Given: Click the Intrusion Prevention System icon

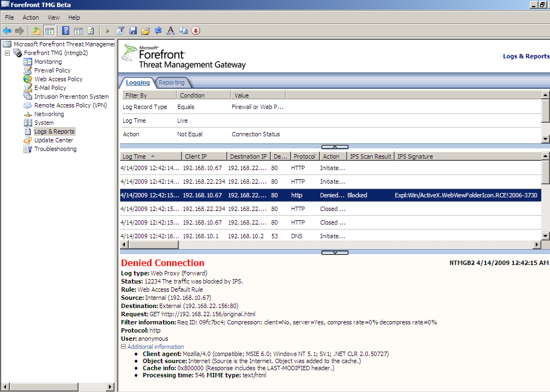Looking at the screenshot, I should click(28, 97).
